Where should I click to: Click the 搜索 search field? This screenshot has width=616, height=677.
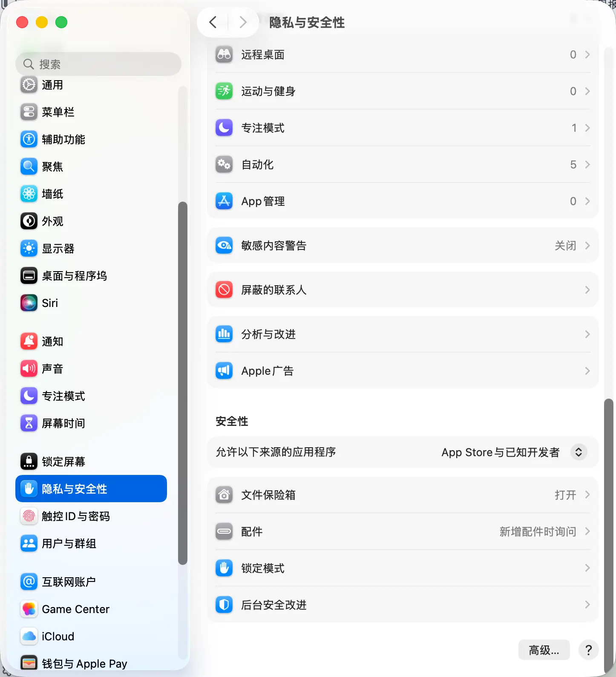coord(98,64)
